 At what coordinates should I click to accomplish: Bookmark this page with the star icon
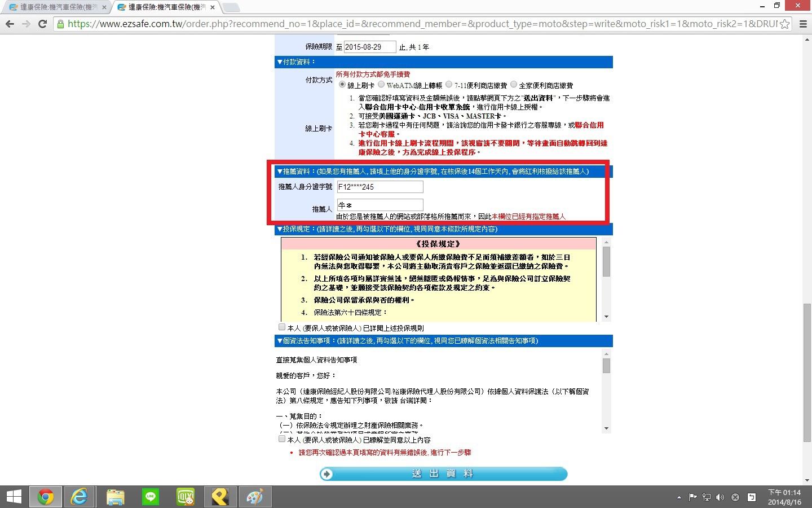click(784, 24)
